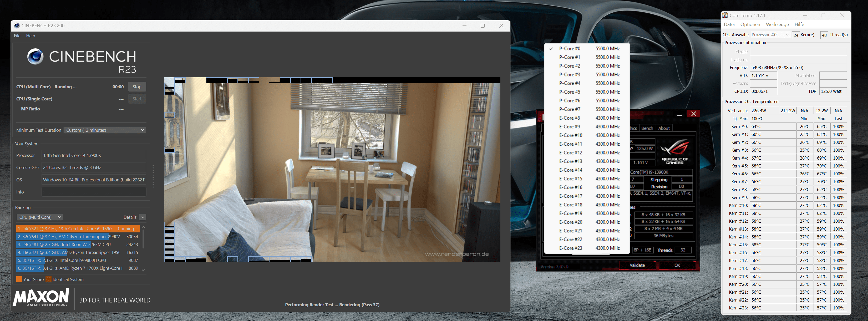Select E-Core #23 menu entry
This screenshot has height=321, width=868.
(587, 248)
